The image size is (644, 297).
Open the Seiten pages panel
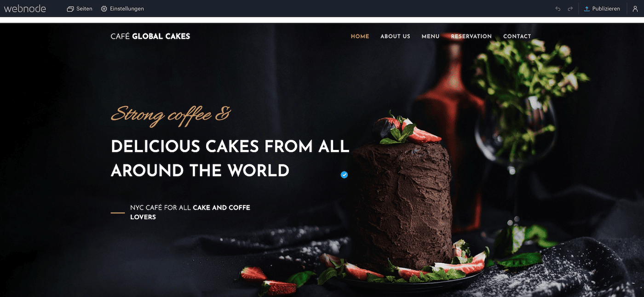(x=80, y=9)
